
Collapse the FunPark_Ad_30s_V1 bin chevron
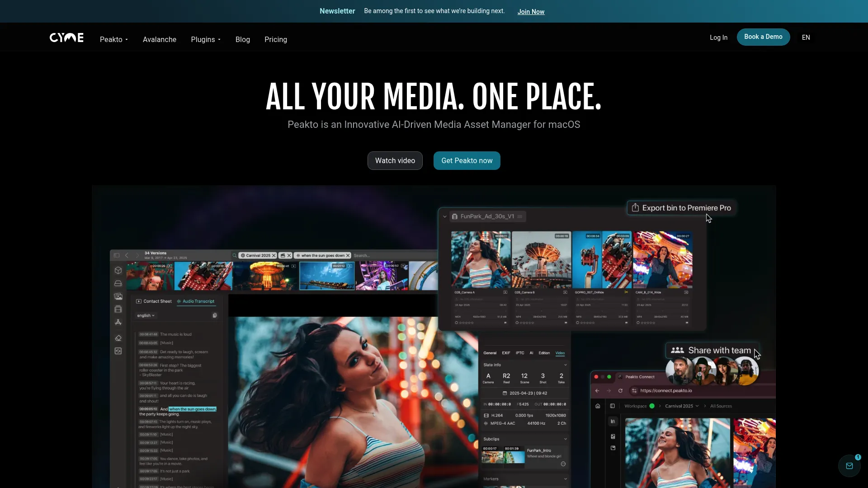click(445, 216)
